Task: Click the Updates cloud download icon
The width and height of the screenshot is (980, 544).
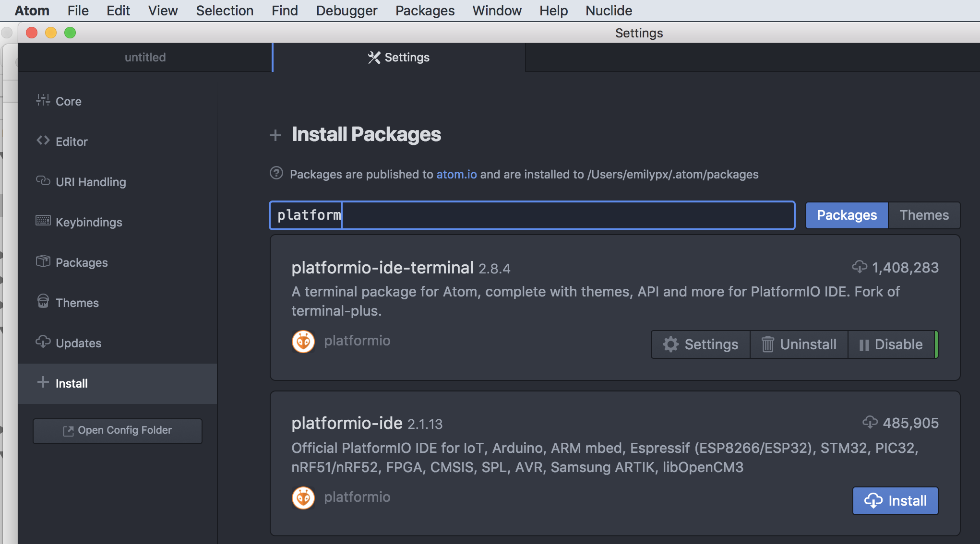Action: click(x=43, y=342)
